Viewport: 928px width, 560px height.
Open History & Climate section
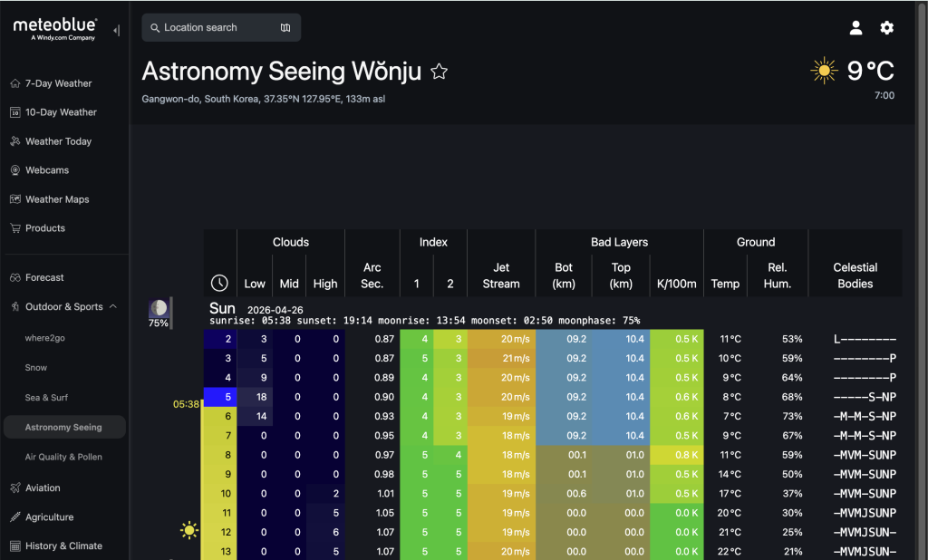pos(63,546)
